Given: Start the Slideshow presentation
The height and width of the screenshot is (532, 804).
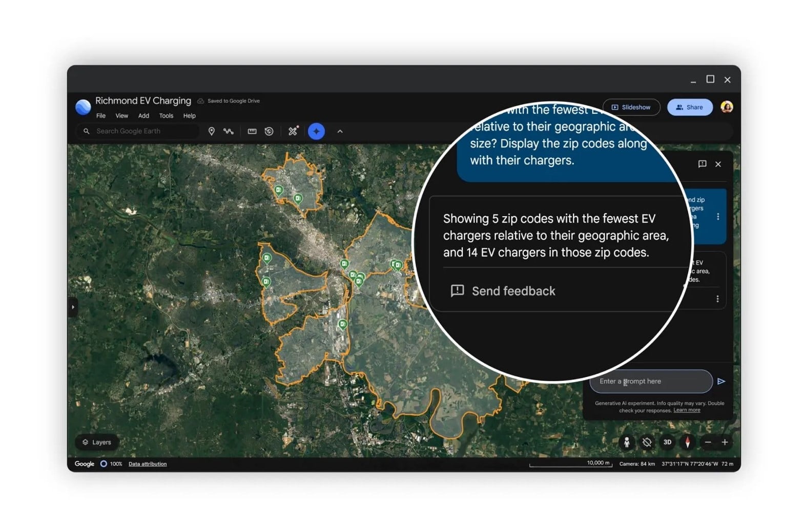Looking at the screenshot, I should click(x=631, y=108).
